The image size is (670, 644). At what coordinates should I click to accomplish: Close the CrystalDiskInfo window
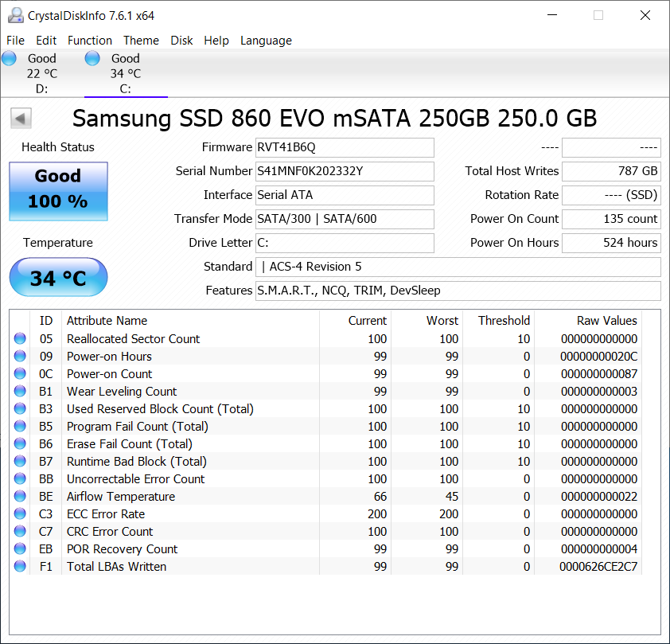645,15
